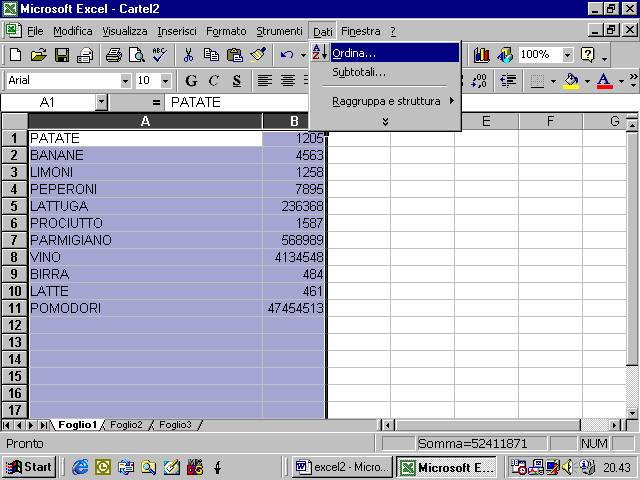Click the Microsoft Excel taskbar button
This screenshot has width=640, height=480.
447,467
